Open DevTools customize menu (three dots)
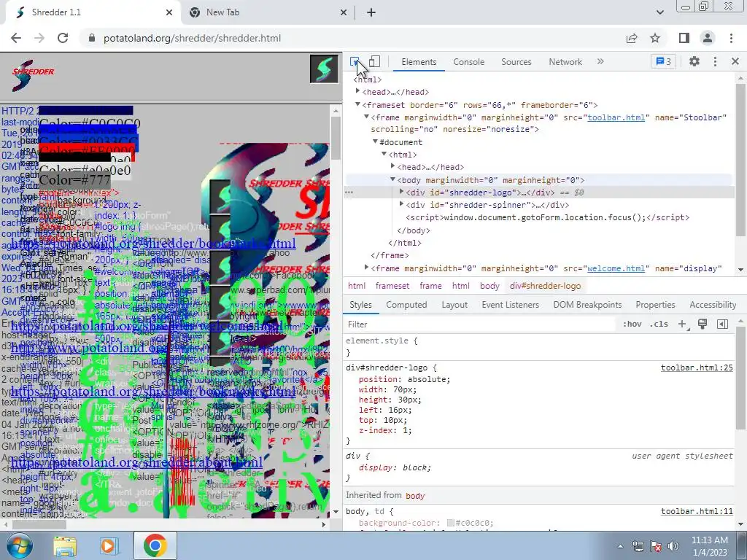747x560 pixels. pyautogui.click(x=715, y=61)
